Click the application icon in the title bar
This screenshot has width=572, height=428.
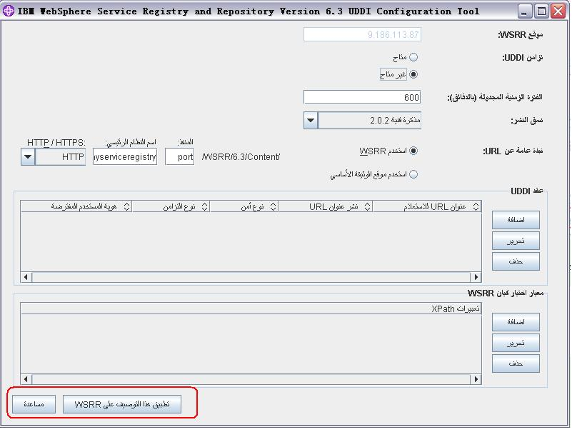tap(8, 11)
